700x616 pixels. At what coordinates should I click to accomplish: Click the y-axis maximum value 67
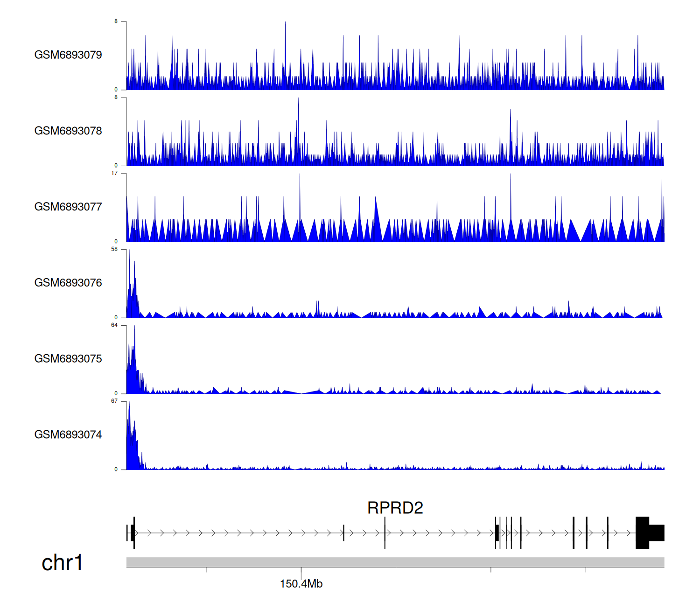point(114,401)
